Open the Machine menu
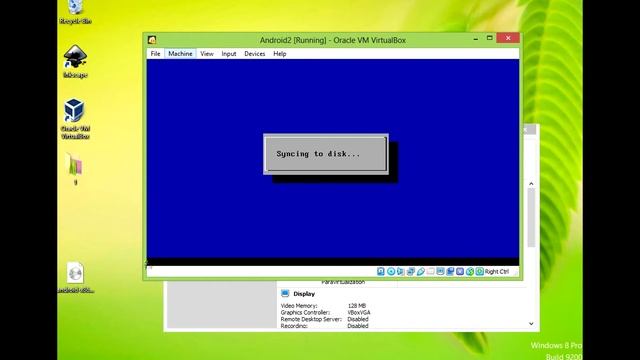This screenshot has width=640, height=360. coord(180,54)
